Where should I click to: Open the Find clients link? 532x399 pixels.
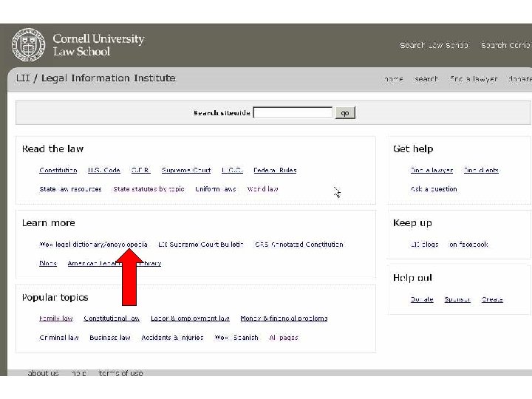coord(481,171)
